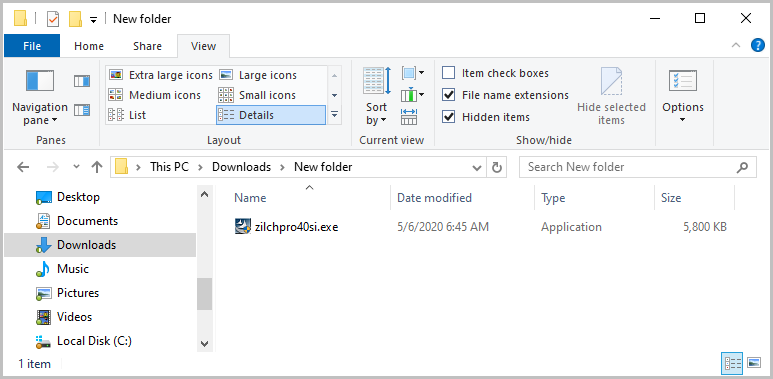This screenshot has height=379, width=773.
Task: Uncheck Hidden items checkbox
Action: pos(448,117)
